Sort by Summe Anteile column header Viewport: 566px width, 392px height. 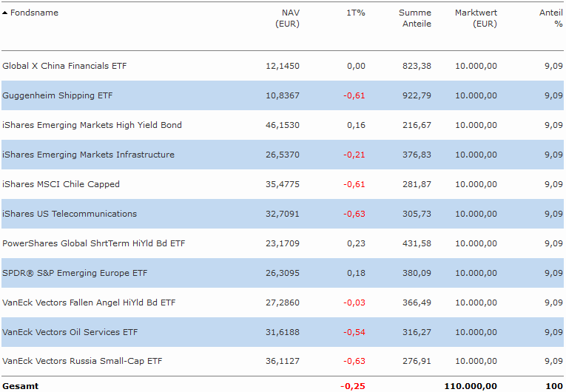415,18
